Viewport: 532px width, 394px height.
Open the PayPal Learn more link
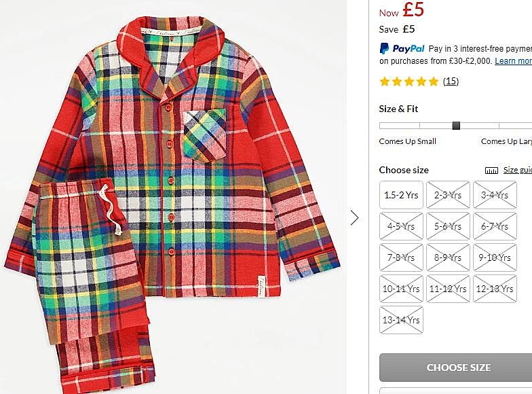pyautogui.click(x=513, y=61)
